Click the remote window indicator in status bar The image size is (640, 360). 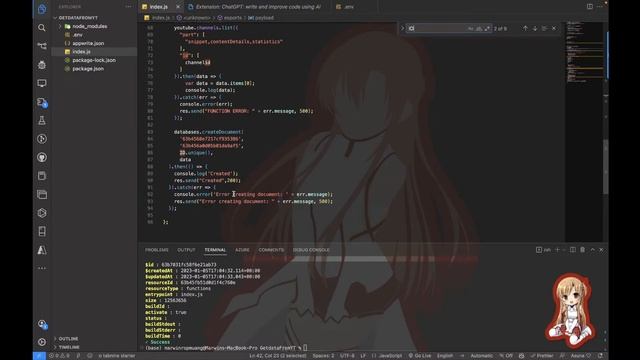39,356
